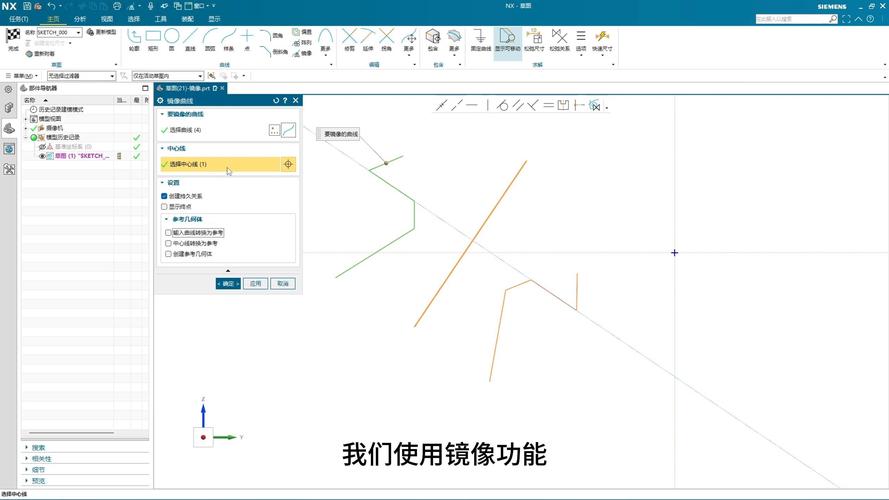Choose the Chamfer (倒斜角) tool
The image size is (889, 500).
click(x=273, y=52)
